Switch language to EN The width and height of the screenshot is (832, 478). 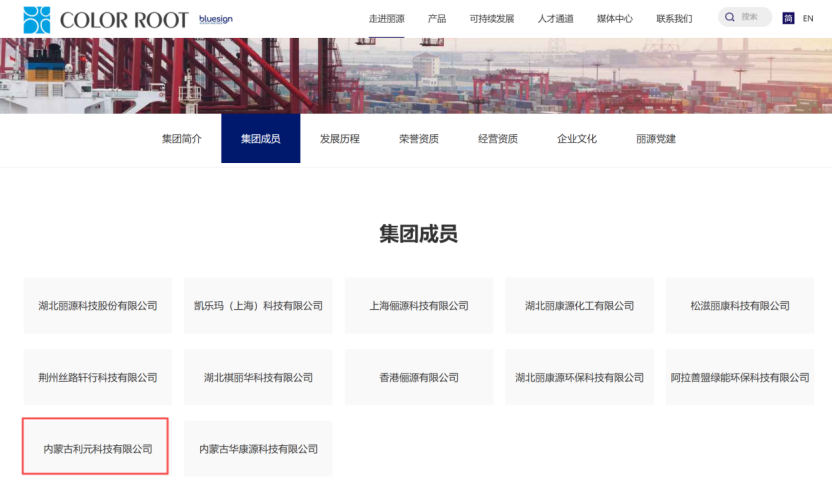pyautogui.click(x=808, y=18)
